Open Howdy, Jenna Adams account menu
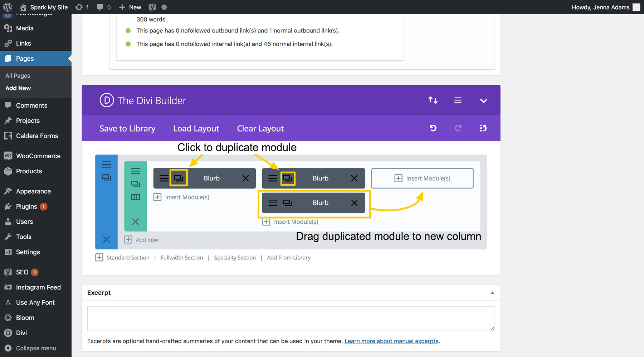This screenshot has height=357, width=644. coord(605,7)
